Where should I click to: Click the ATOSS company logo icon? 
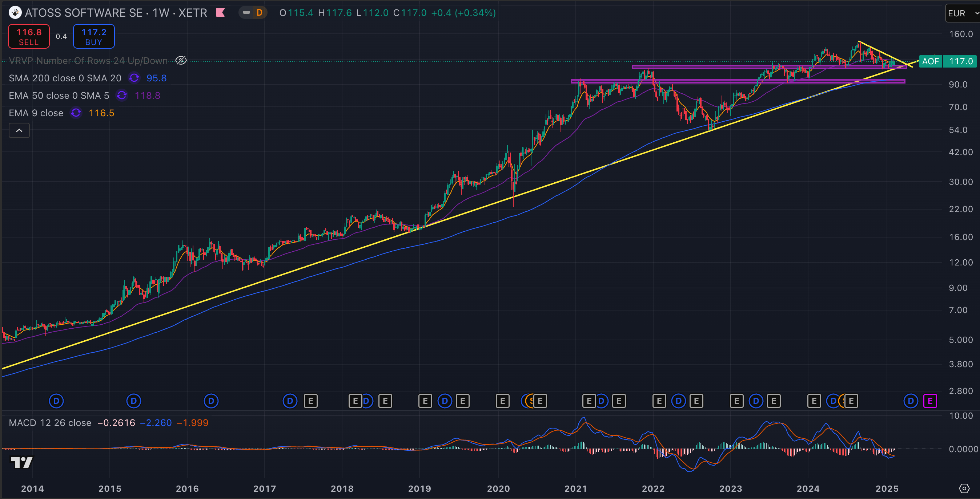(15, 13)
